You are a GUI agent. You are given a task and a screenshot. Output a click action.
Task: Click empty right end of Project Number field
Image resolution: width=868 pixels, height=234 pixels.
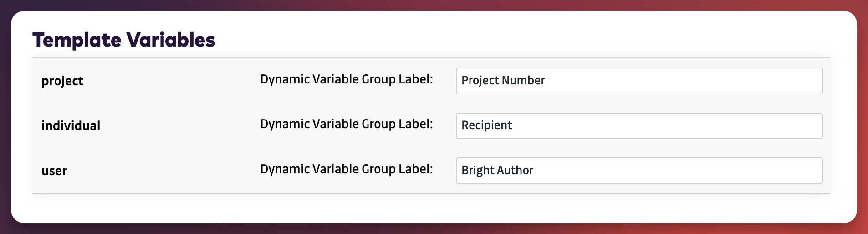coord(774,81)
